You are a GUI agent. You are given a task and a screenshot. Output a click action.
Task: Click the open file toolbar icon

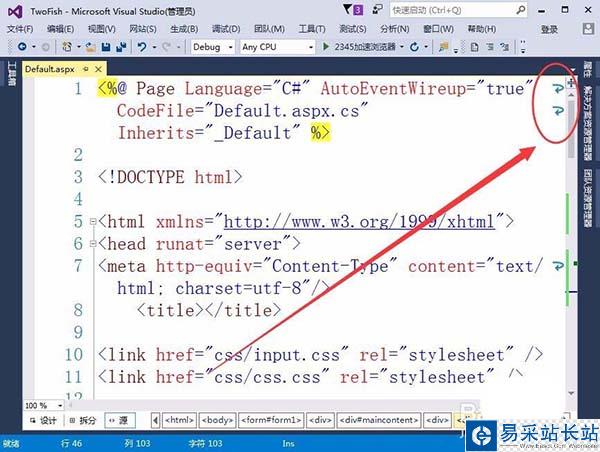pos(91,47)
